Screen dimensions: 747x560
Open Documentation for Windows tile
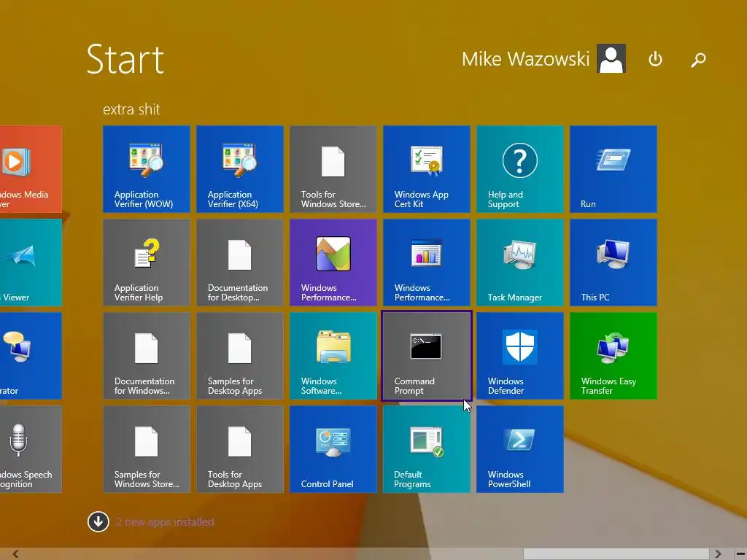(x=146, y=356)
